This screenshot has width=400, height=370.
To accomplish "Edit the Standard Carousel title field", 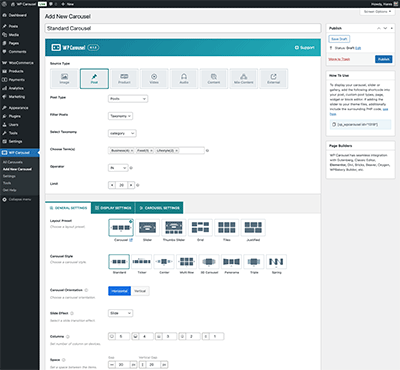I will pyautogui.click(x=183, y=28).
